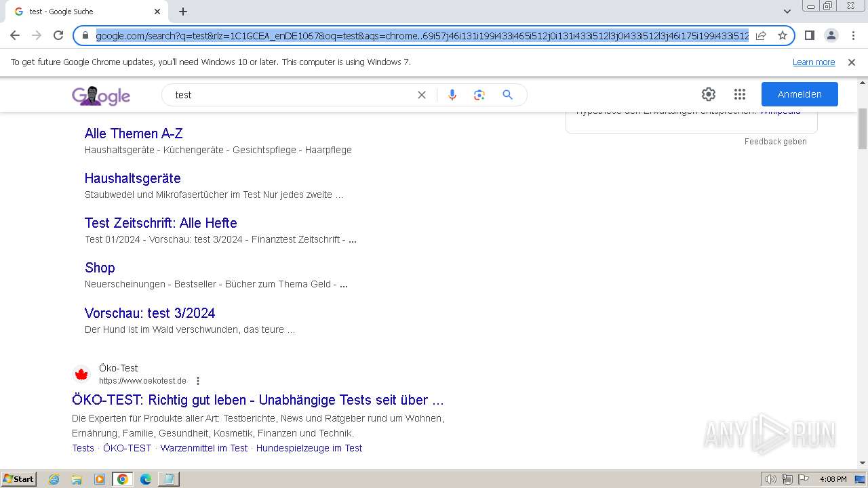Click the page vertical scrollbar thumb
The width and height of the screenshot is (868, 488).
(863, 129)
